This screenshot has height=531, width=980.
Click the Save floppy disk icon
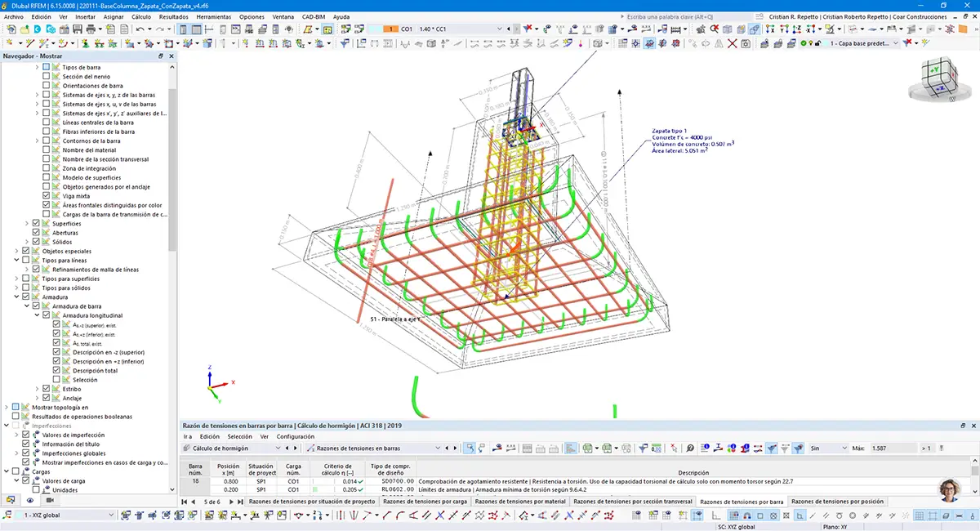coord(77,29)
